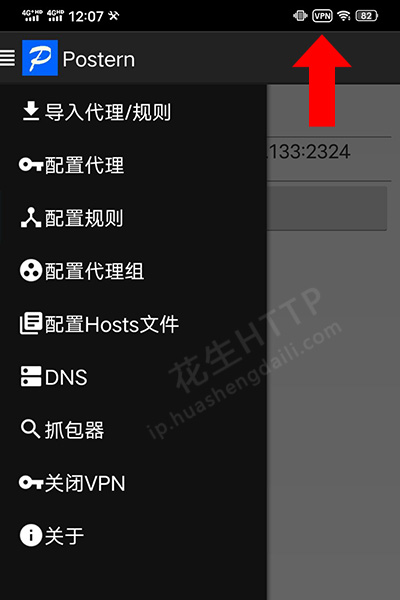The width and height of the screenshot is (400, 600).
Task: Click the blue Postern logo icon
Action: coord(40,58)
